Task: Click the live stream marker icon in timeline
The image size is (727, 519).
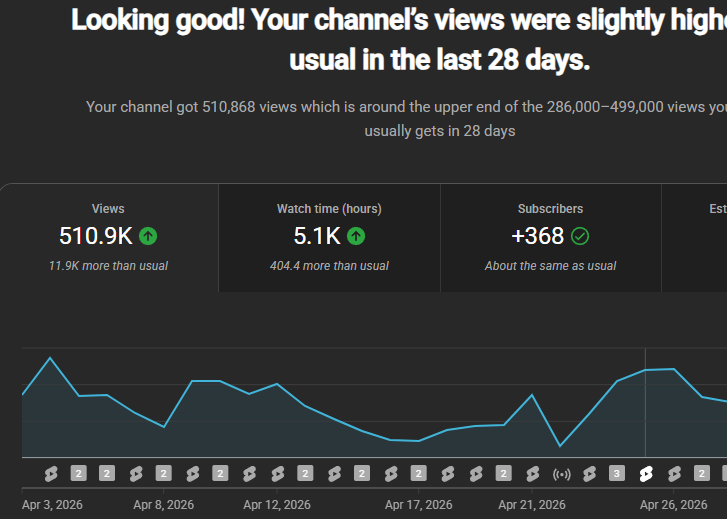Action: point(561,474)
